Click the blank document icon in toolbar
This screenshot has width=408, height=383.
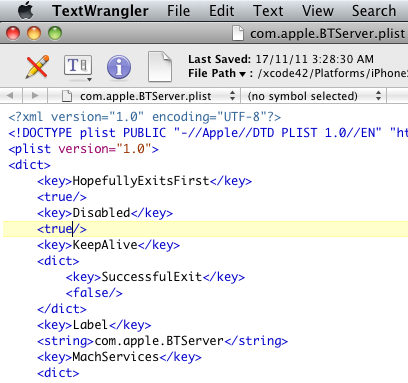click(160, 67)
